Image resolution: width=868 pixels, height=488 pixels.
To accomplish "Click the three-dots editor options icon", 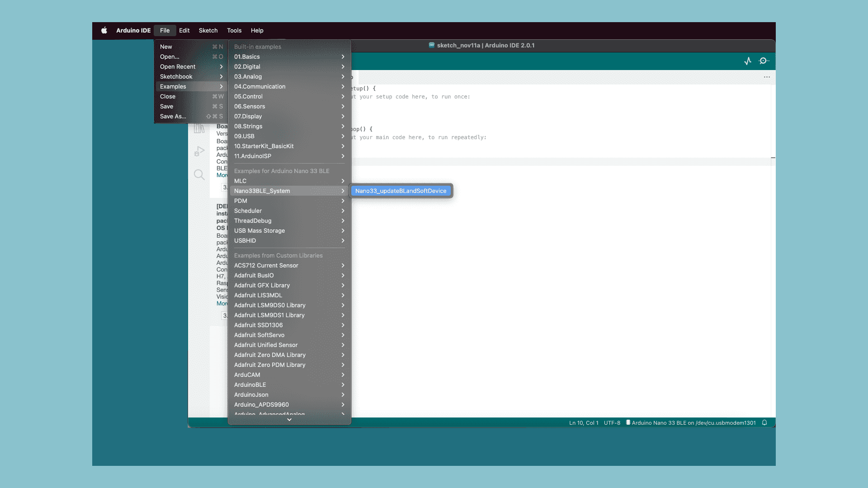I will [x=767, y=77].
